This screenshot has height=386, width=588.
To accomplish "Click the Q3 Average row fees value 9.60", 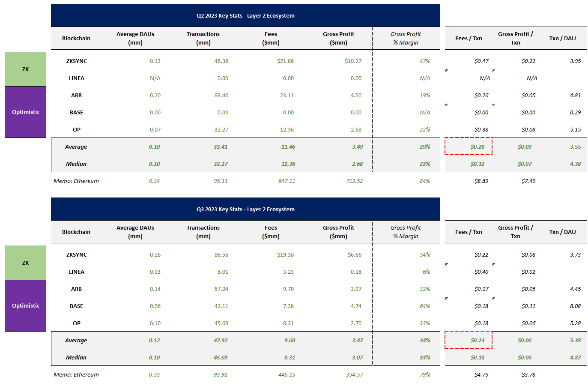I will point(290,340).
